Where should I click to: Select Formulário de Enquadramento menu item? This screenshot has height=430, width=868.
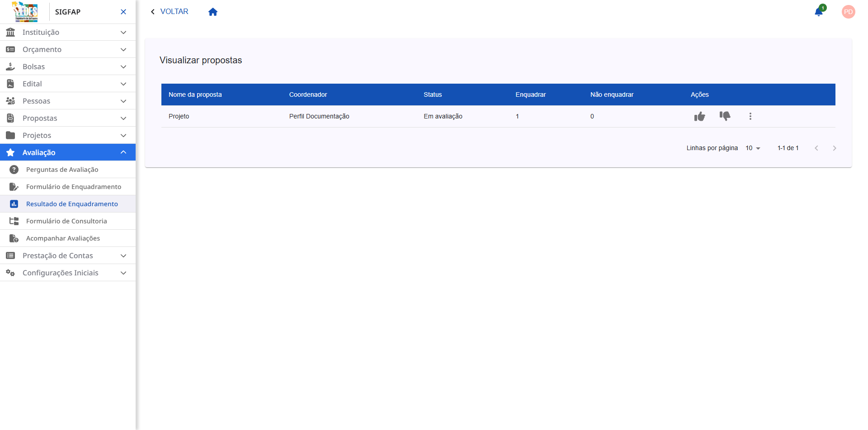tap(73, 187)
